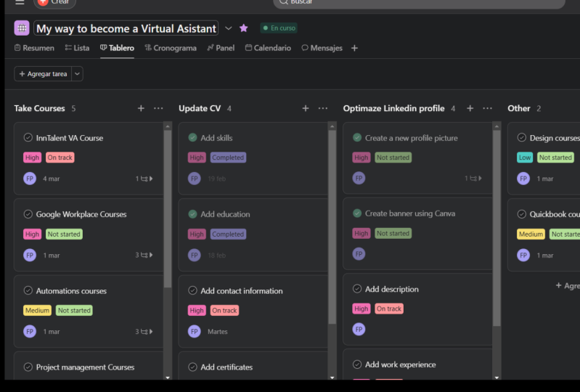Open Take Courses column more options
Image resolution: width=580 pixels, height=392 pixels.
point(158,108)
